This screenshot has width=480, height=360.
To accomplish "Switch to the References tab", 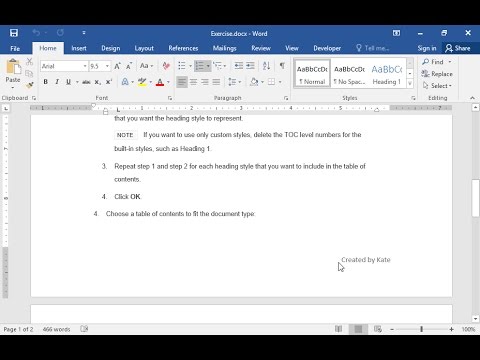I will (183, 48).
